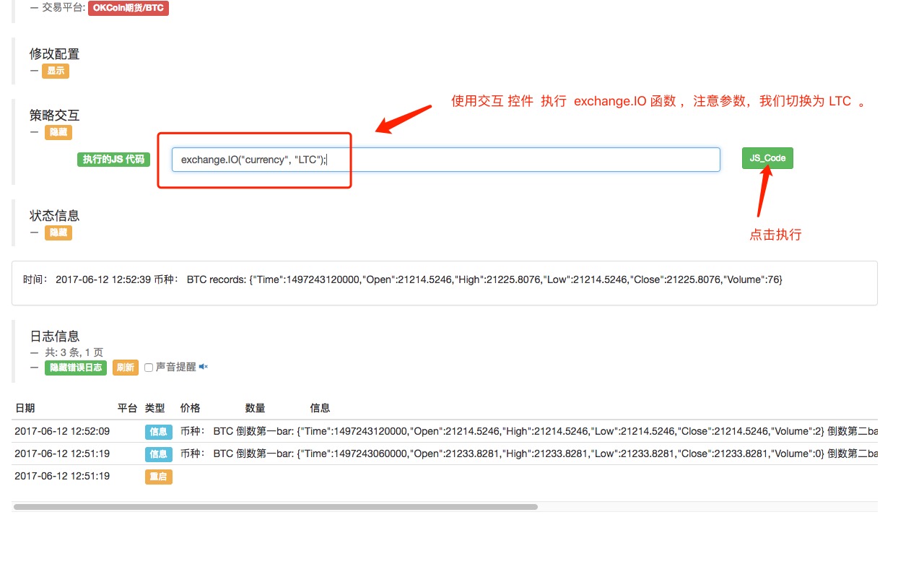This screenshot has width=924, height=564.
Task: Click the 数量 column header
Action: pyautogui.click(x=256, y=408)
